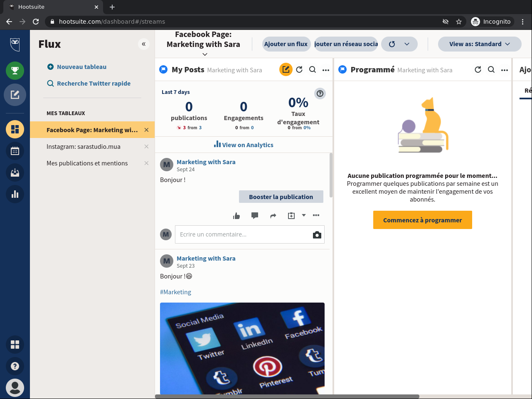The width and height of the screenshot is (532, 399).
Task: Click Nouveau tableau
Action: pos(77,67)
